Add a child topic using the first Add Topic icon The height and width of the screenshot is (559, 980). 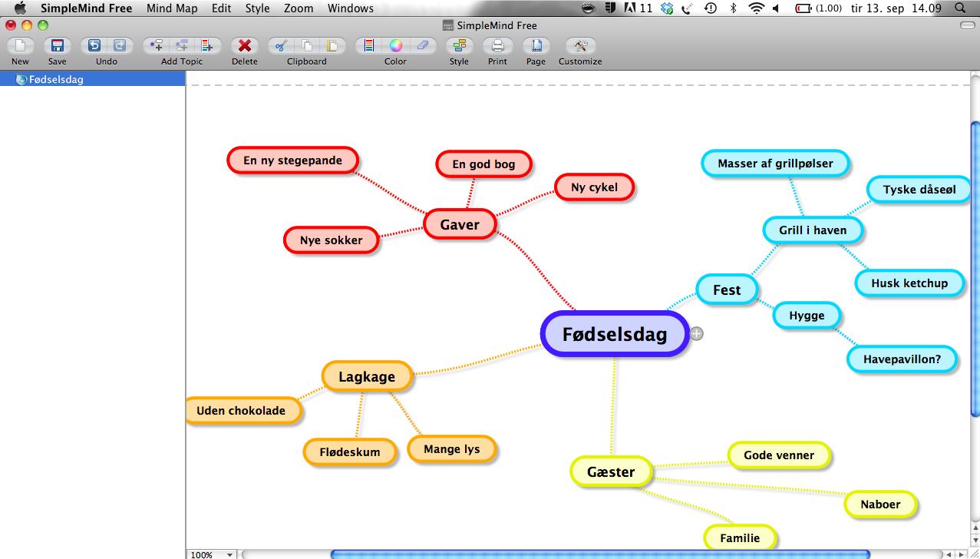pos(157,45)
